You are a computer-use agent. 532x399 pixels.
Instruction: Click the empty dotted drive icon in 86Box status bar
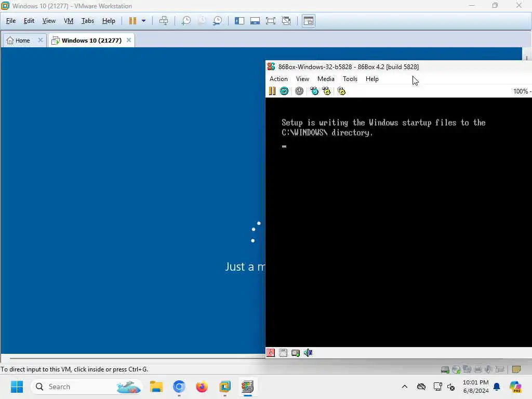(283, 353)
